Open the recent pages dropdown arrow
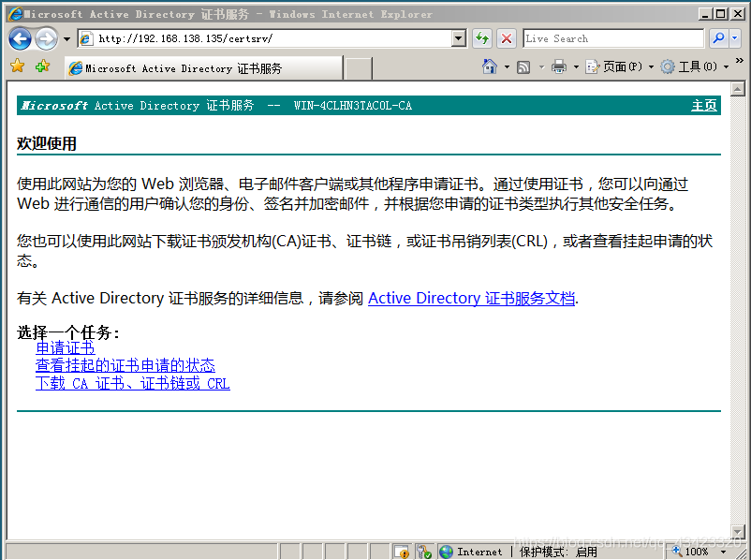 66,38
